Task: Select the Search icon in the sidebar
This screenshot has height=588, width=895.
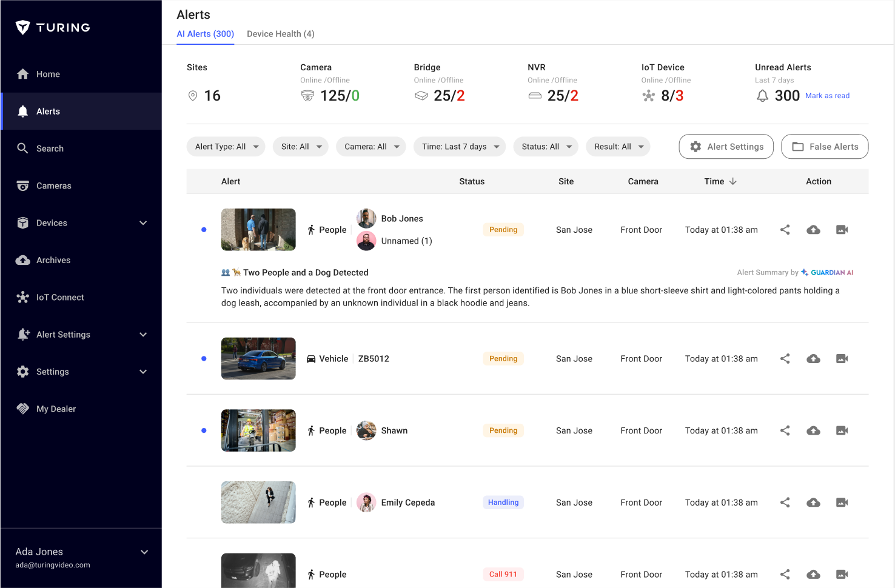Action: [x=50, y=148]
